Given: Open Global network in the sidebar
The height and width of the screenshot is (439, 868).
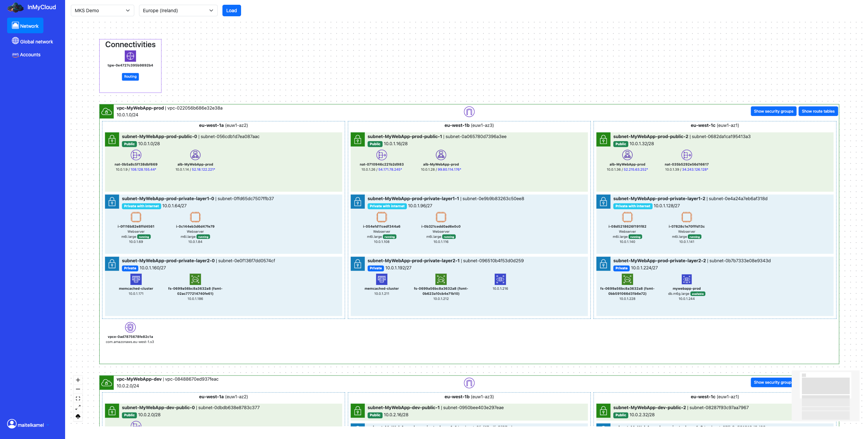Looking at the screenshot, I should click(33, 41).
